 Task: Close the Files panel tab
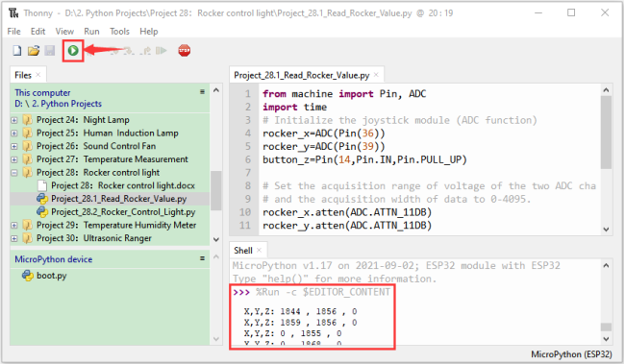tap(37, 75)
